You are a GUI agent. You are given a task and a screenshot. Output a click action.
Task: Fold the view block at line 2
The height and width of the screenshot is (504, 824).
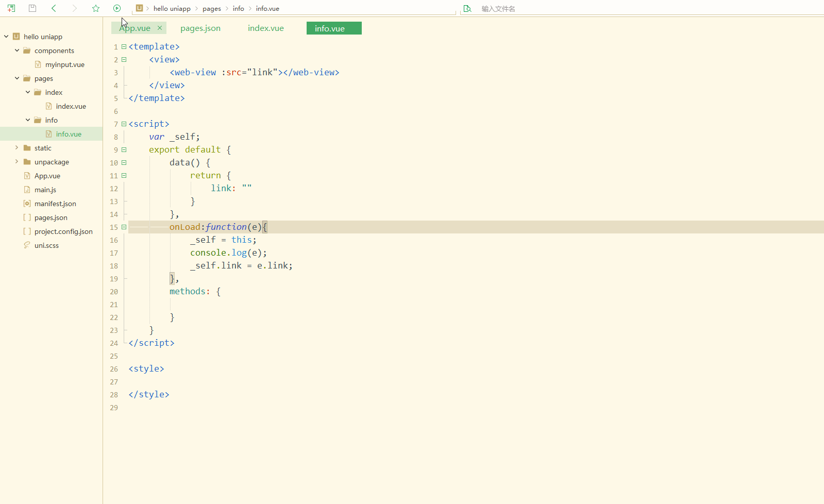(x=124, y=60)
